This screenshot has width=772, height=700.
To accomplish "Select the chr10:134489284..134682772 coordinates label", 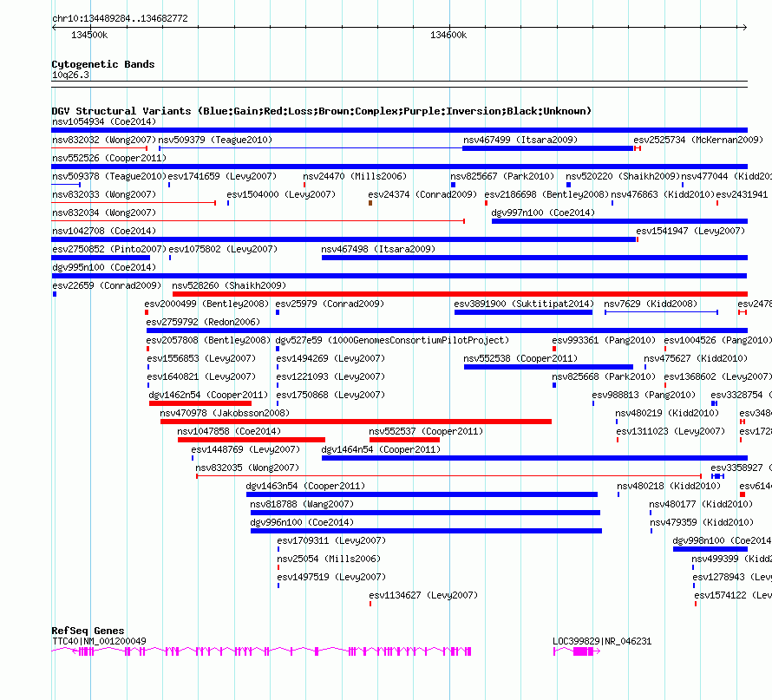I will [x=120, y=18].
